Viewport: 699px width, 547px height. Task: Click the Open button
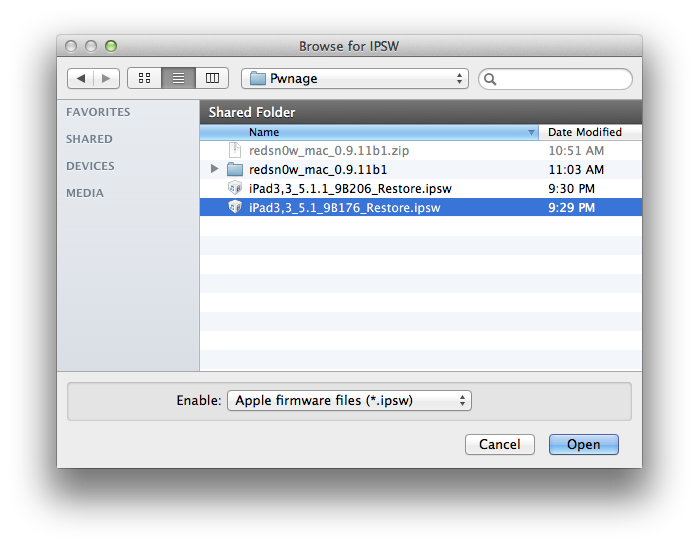point(584,444)
